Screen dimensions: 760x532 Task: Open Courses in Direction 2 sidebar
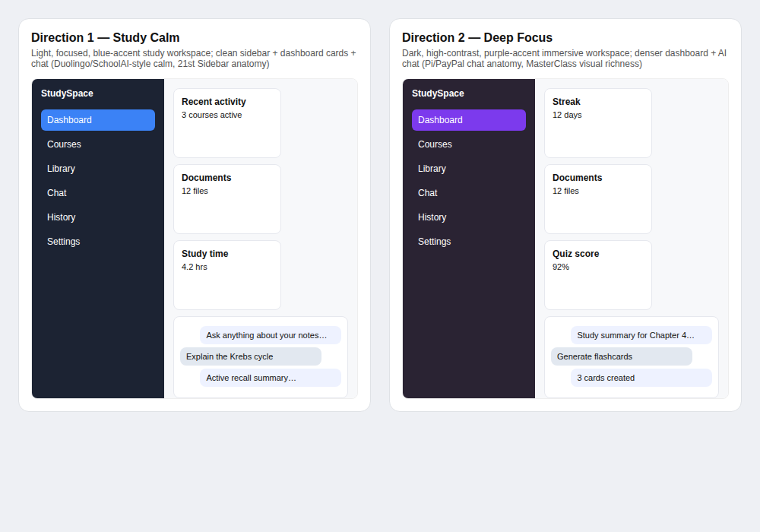click(469, 144)
